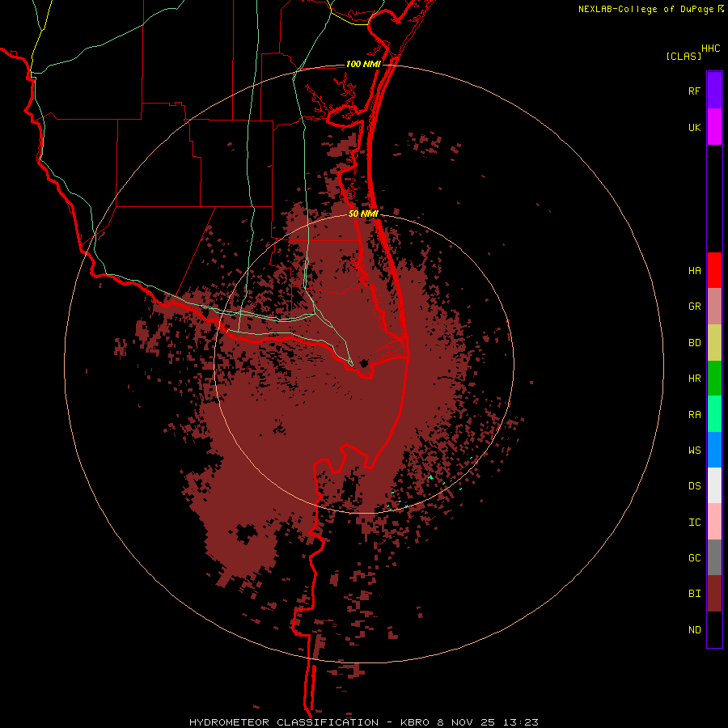Click the NEXLAB-College of DuPage credit

645,9
